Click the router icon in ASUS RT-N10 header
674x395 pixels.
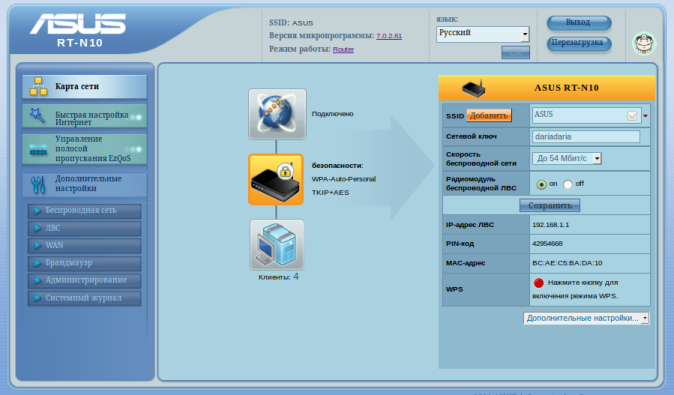point(473,88)
